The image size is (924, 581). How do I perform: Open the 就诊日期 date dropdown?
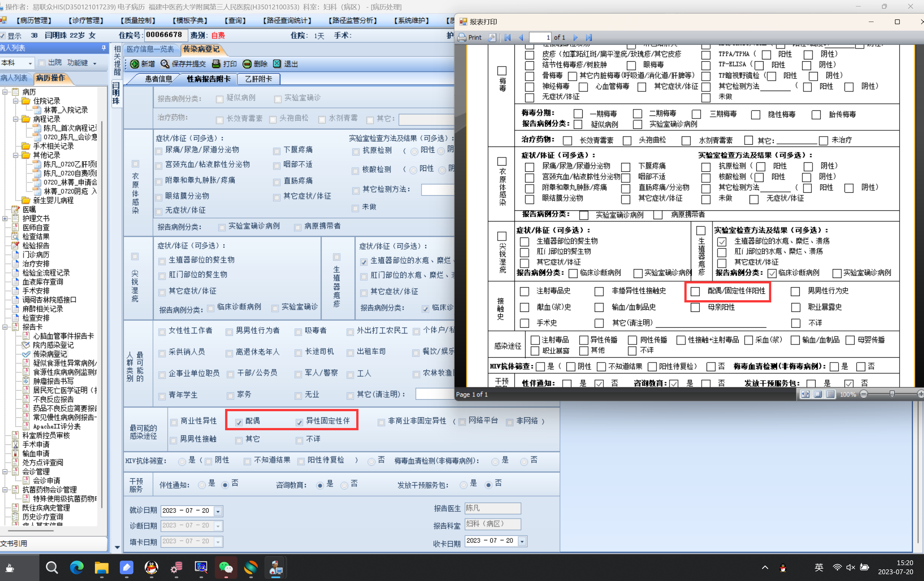(x=218, y=511)
